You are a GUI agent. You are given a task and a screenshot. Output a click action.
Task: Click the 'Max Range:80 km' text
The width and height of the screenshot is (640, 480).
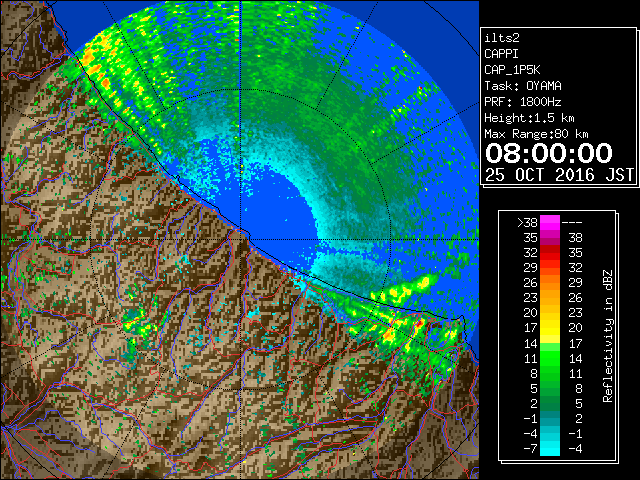[536, 134]
